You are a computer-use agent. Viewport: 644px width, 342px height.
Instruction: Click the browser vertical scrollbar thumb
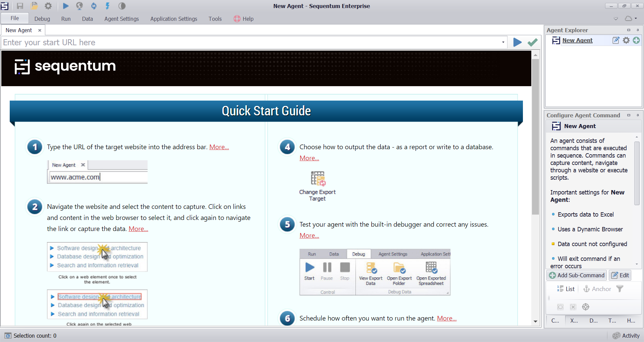(535, 137)
